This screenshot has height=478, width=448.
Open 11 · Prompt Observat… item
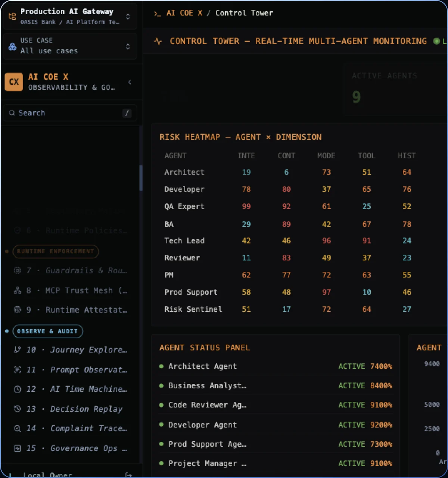click(71, 370)
